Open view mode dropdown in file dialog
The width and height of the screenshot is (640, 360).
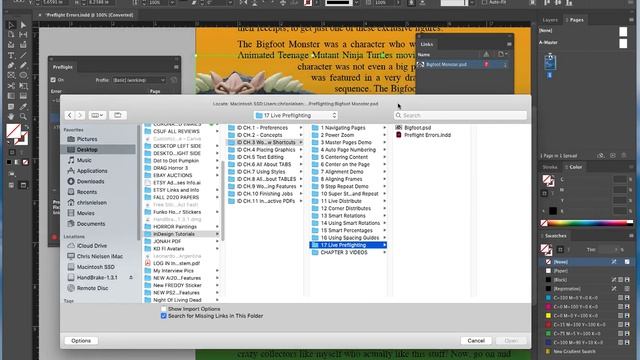tap(97, 116)
